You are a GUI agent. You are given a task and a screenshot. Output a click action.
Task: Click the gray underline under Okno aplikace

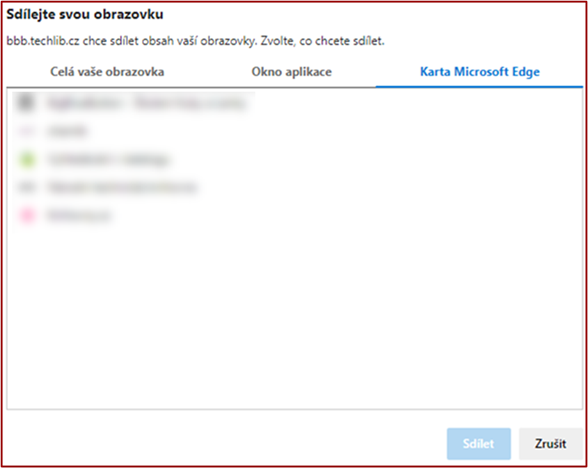coord(291,87)
